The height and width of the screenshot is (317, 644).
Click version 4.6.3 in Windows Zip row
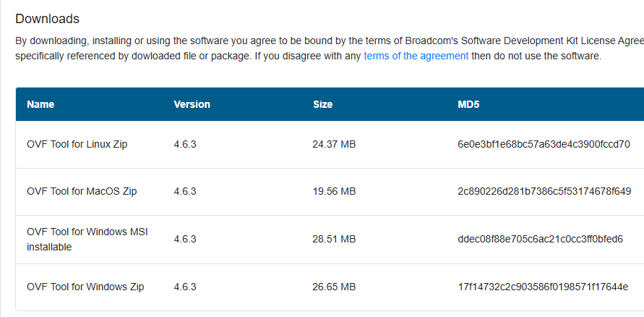(x=185, y=287)
